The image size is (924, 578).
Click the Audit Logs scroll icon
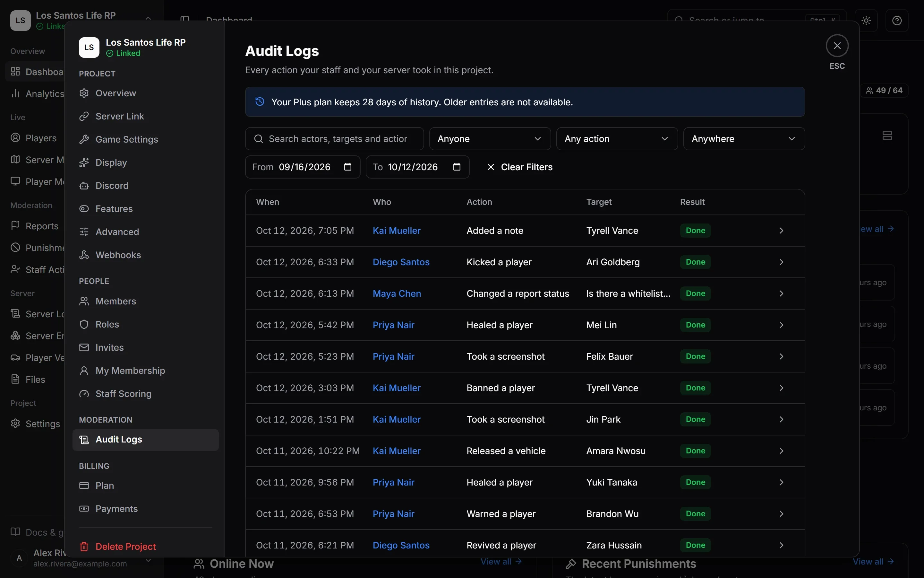pyautogui.click(x=84, y=440)
